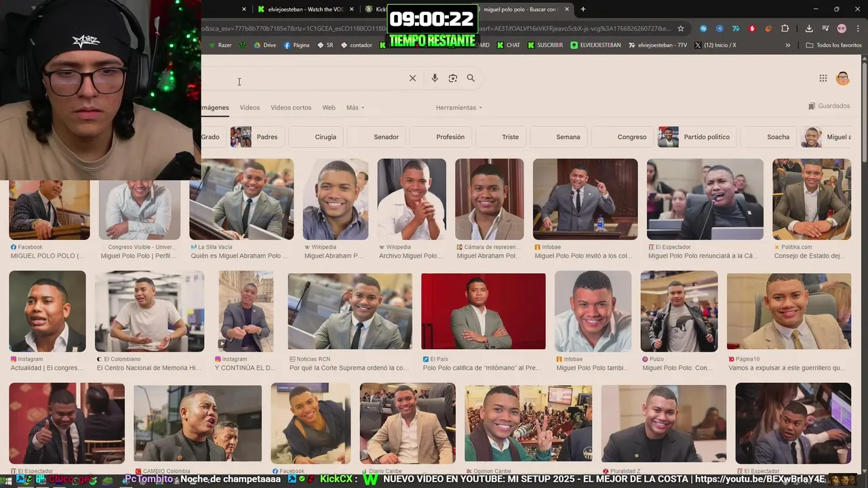Viewport: 868px width, 488px height.
Task: Select the Imágenes results tab
Action: click(x=215, y=108)
